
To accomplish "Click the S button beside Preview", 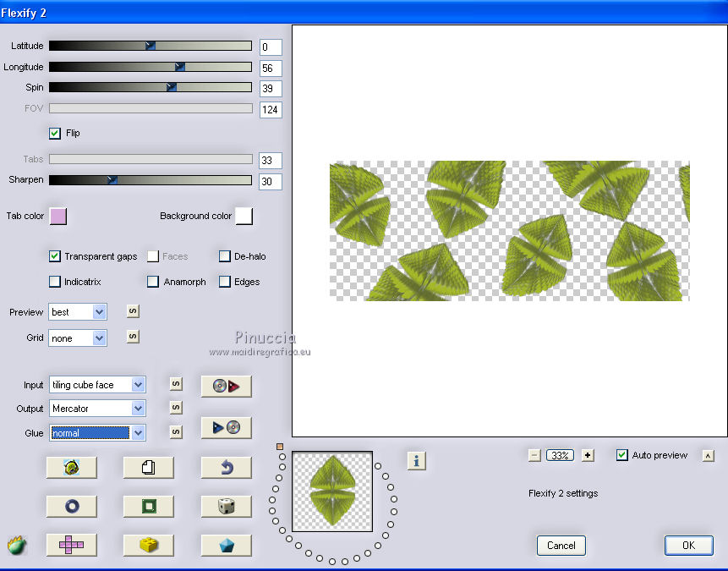I will [133, 310].
